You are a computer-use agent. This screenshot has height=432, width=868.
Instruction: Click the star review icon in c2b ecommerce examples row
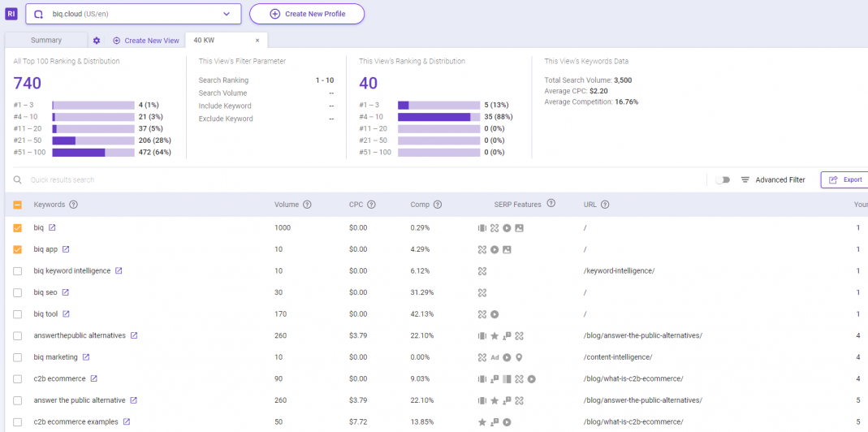click(482, 422)
